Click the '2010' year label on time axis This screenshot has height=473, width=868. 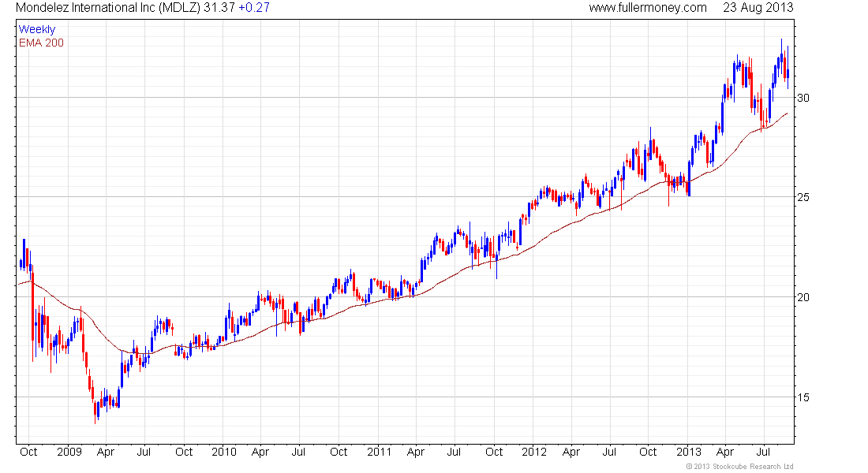point(223,452)
